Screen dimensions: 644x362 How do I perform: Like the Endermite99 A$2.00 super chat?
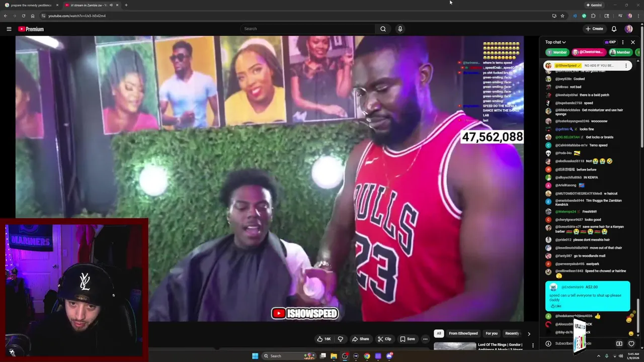555,306
